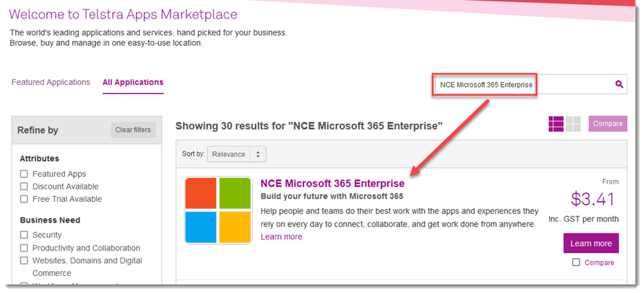Open the NCE Microsoft 365 Enterprise title link
The width and height of the screenshot is (644, 293).
(x=332, y=183)
